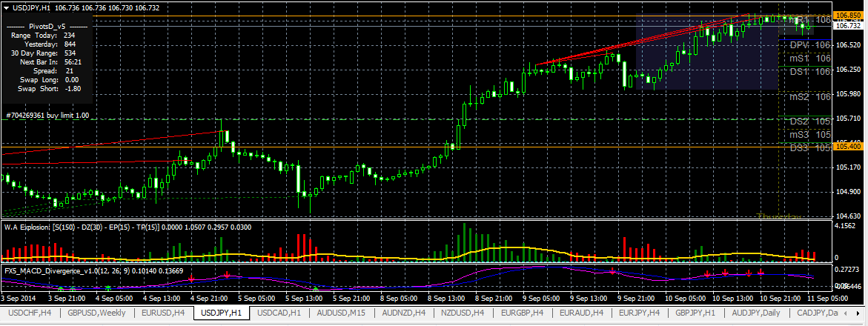Click the DS3 pivot level label

tap(800, 147)
